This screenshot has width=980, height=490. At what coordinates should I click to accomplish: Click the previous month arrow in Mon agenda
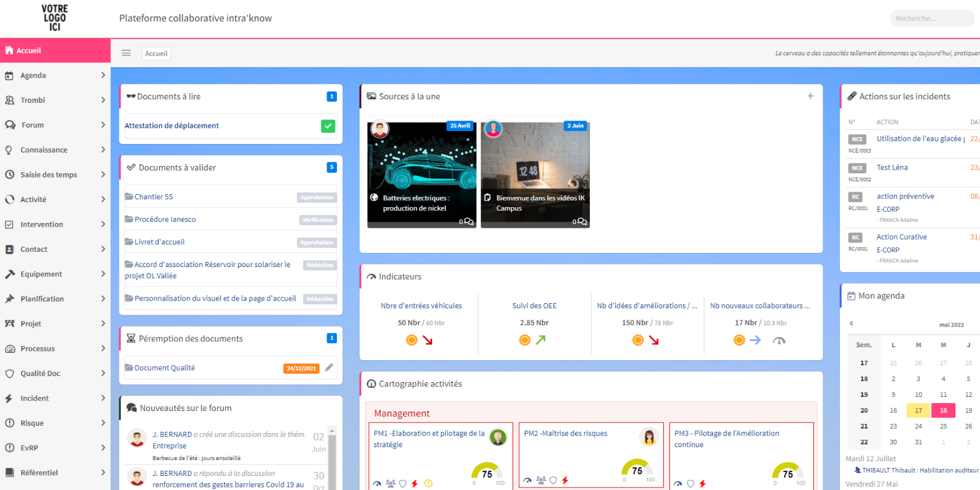point(851,323)
